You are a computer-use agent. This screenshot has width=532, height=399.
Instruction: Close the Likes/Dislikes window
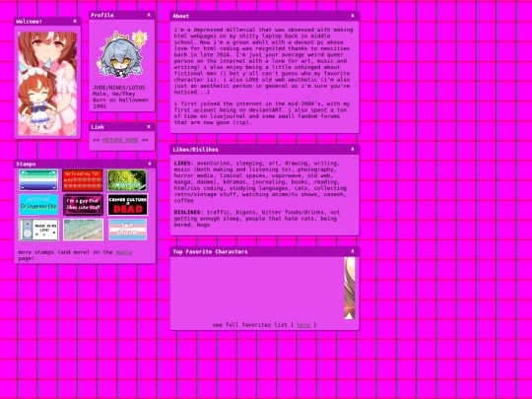353,149
